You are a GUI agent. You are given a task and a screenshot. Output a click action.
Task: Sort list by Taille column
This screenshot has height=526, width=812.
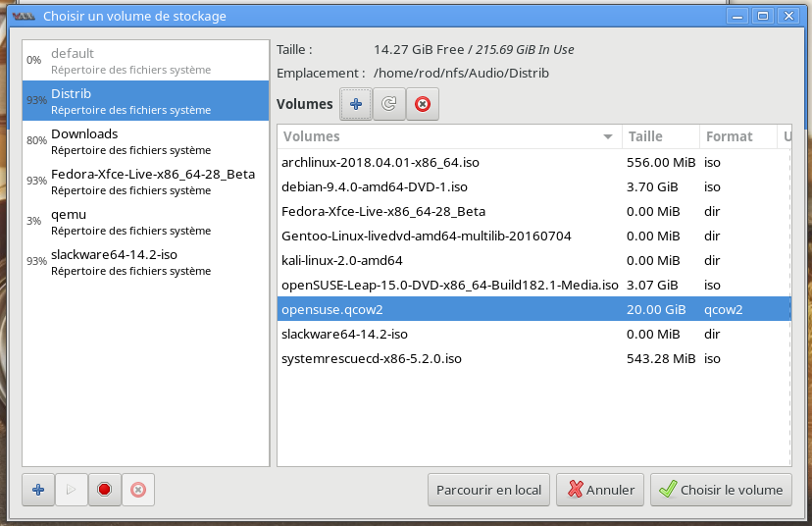660,136
